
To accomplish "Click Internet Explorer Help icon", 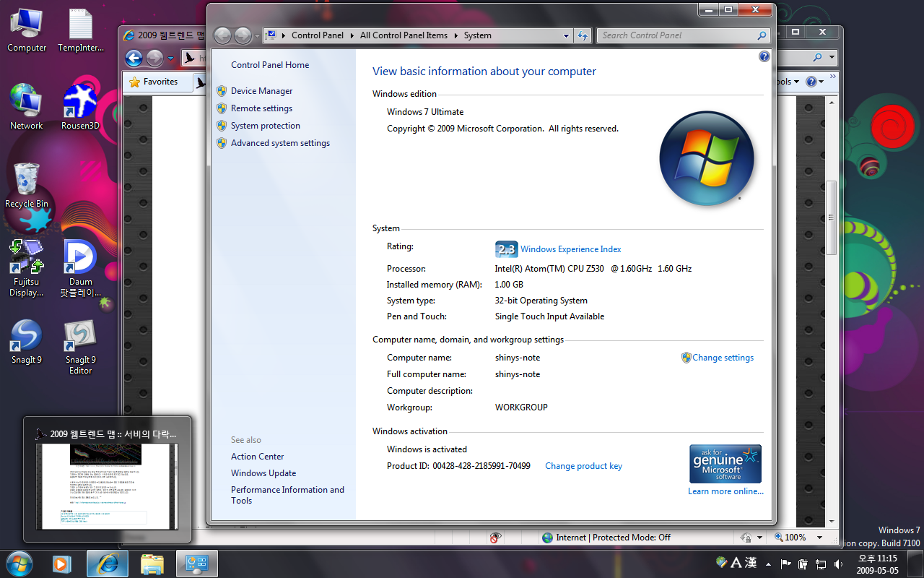I will [x=811, y=82].
